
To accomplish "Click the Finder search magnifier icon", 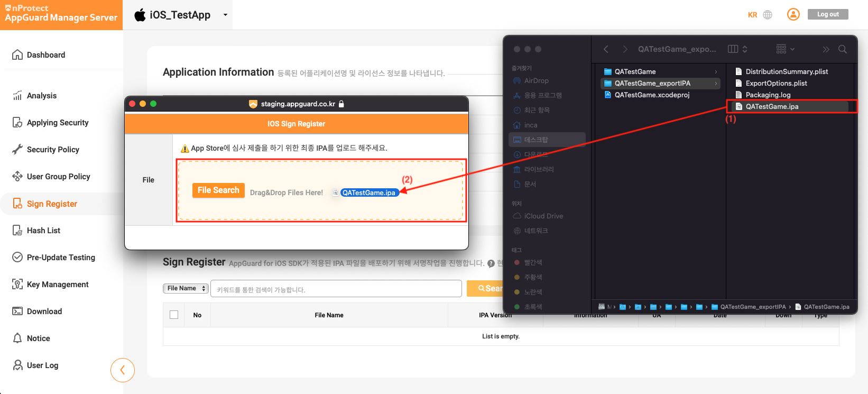I will pos(843,49).
